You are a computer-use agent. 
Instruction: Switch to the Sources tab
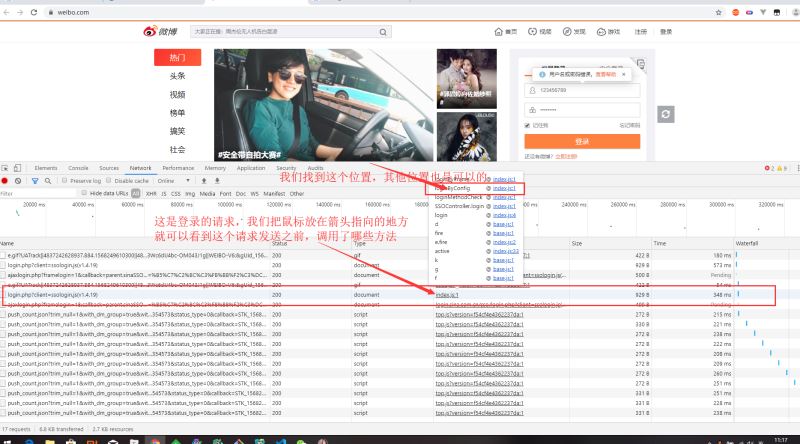pyautogui.click(x=109, y=168)
